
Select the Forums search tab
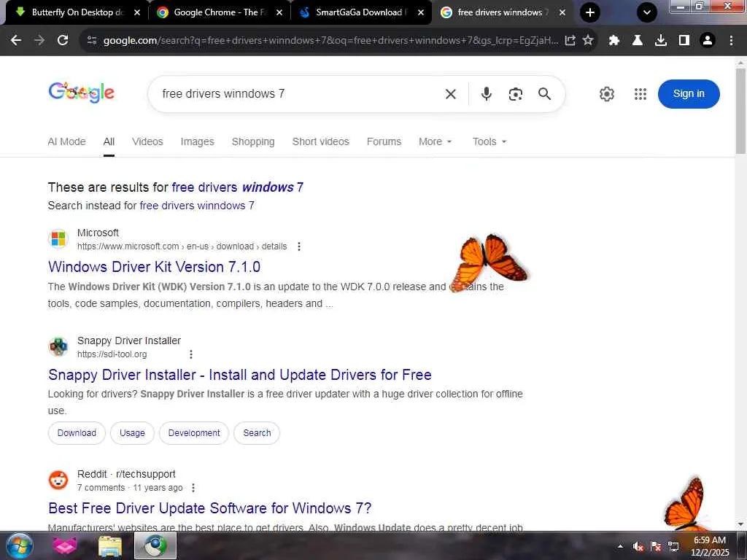[384, 141]
